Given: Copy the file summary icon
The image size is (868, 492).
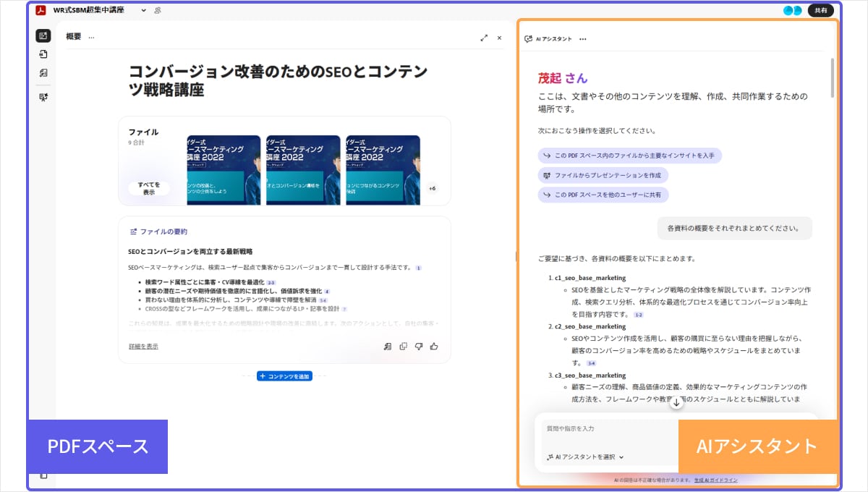Looking at the screenshot, I should click(404, 347).
